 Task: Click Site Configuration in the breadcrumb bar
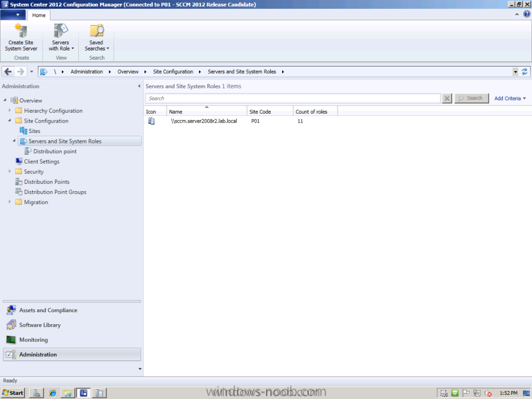point(173,72)
